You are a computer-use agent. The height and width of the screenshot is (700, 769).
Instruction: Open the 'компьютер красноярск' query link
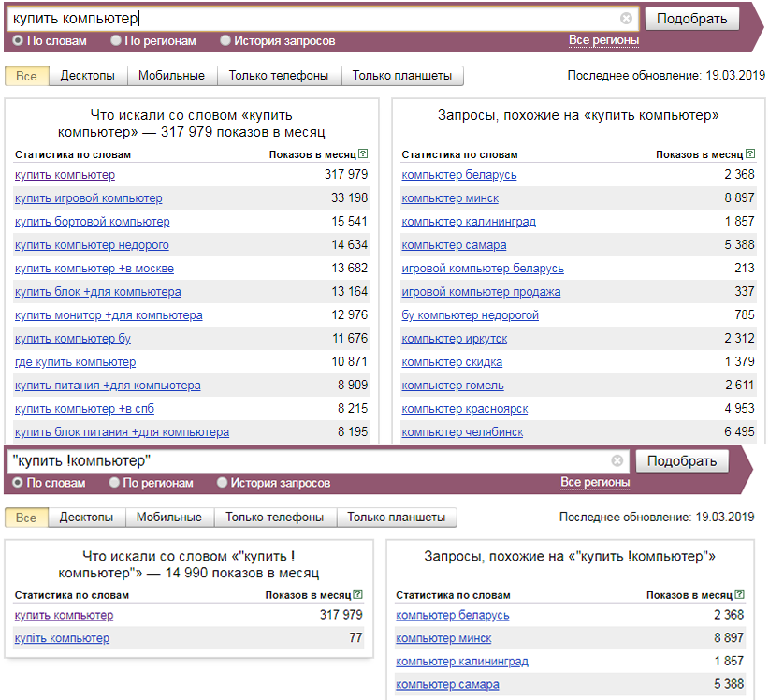465,409
